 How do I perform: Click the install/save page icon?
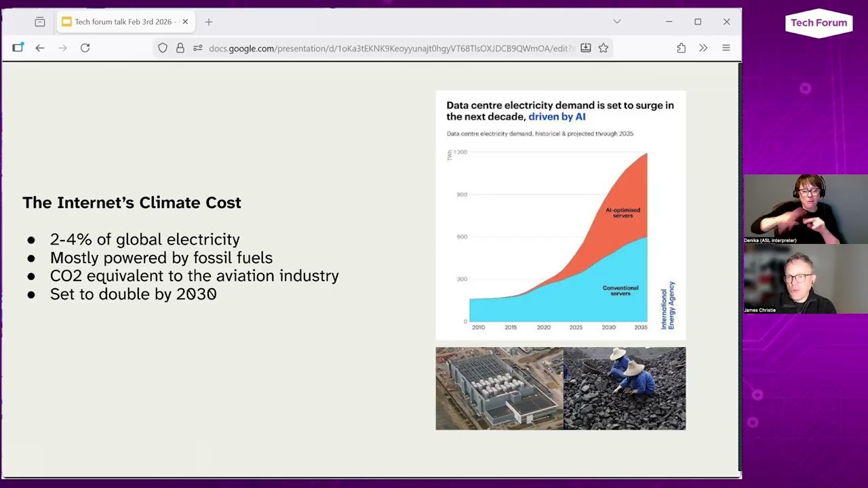[586, 48]
